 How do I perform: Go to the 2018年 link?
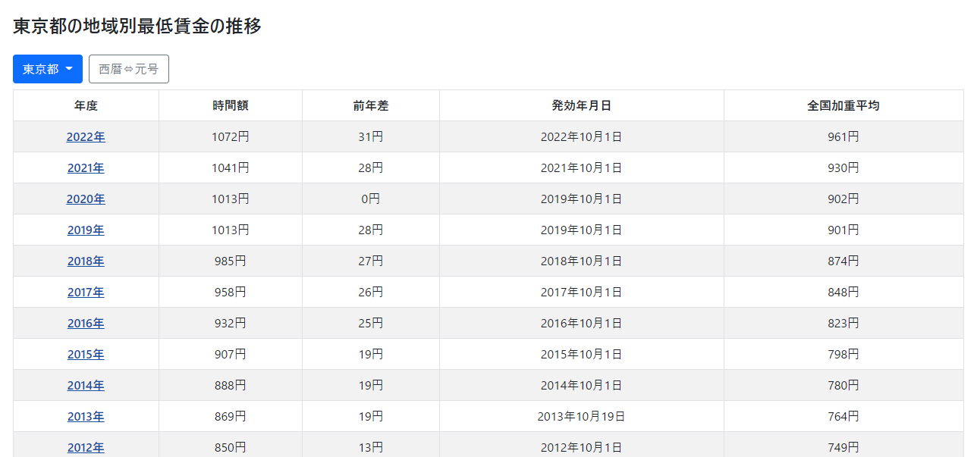click(86, 261)
